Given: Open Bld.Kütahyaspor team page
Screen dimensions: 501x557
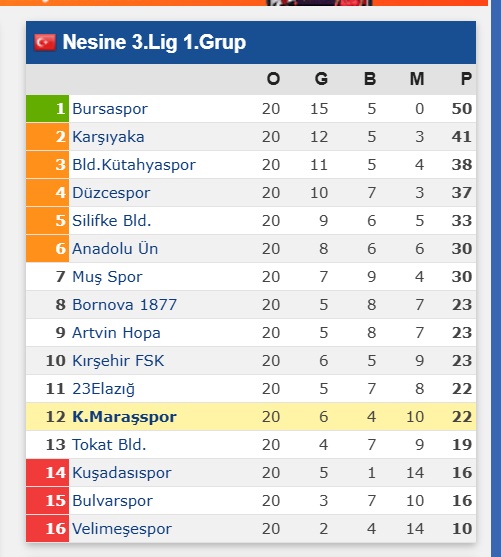Looking at the screenshot, I should coord(134,165).
